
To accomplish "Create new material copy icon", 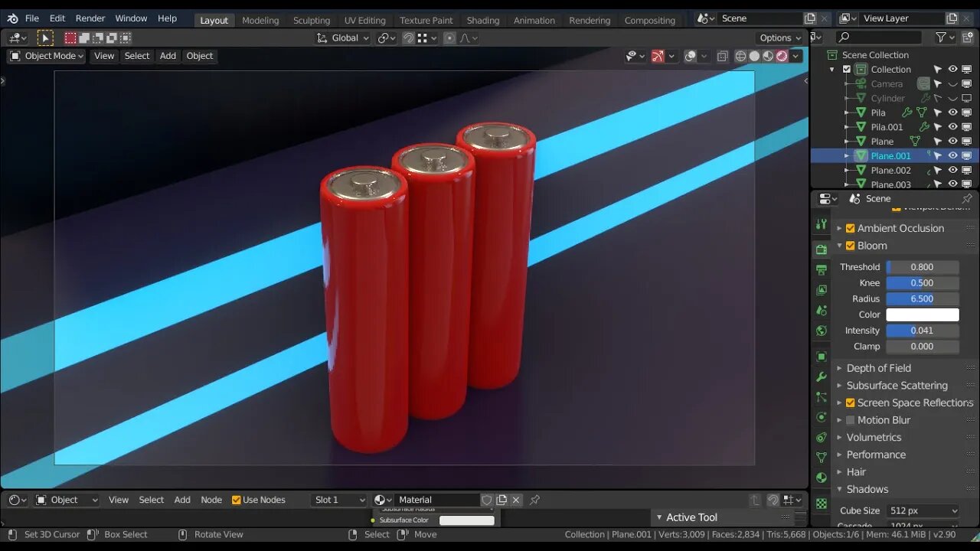I will [501, 500].
